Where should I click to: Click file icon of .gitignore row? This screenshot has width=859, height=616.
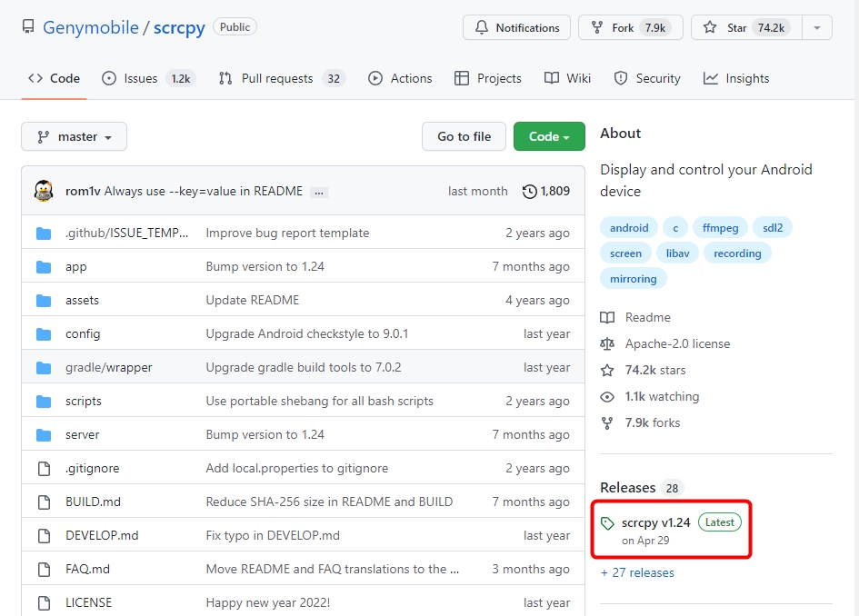point(44,469)
